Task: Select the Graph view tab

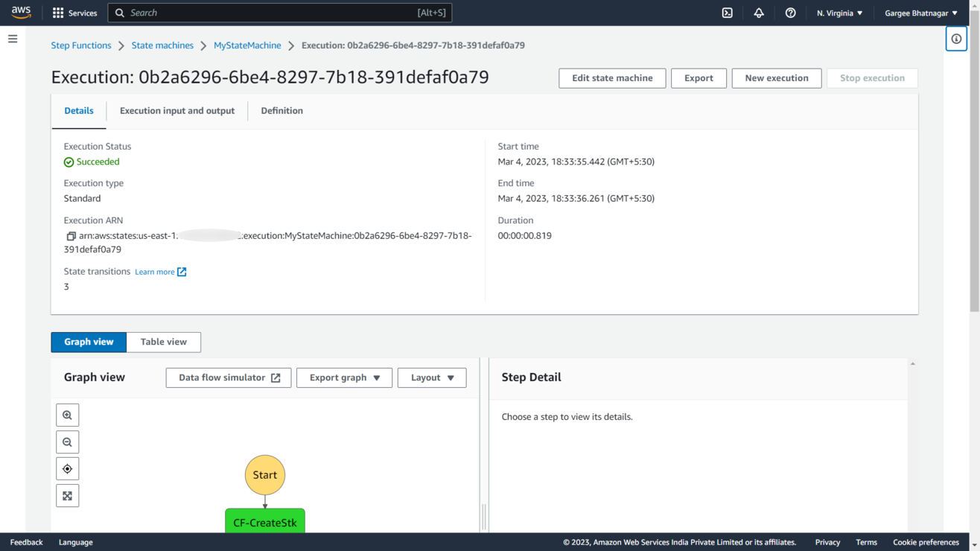Action: 89,342
